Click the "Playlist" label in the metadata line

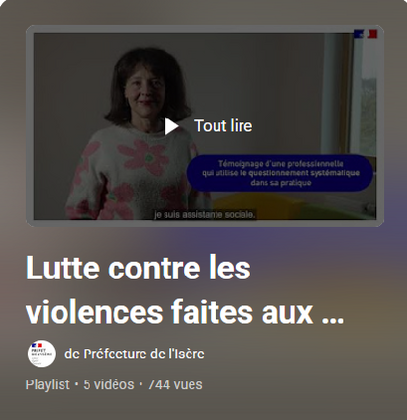click(48, 385)
